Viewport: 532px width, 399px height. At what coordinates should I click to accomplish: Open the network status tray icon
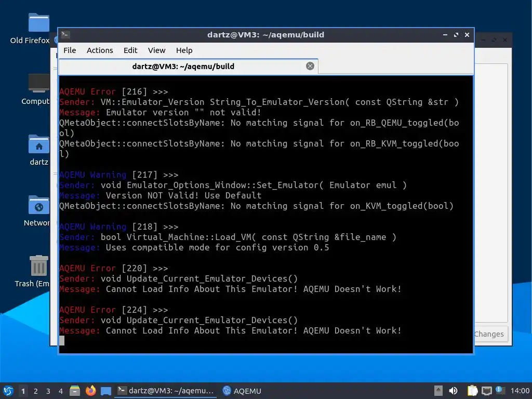[486, 391]
